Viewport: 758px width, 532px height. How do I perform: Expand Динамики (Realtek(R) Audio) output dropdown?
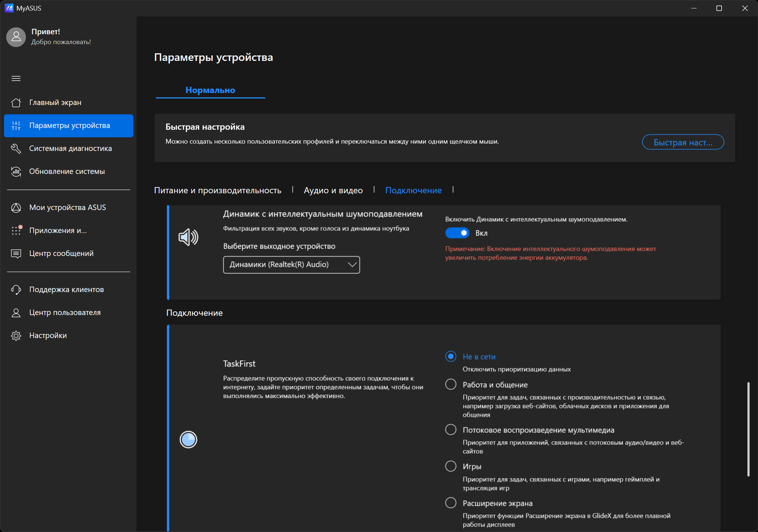pos(291,265)
